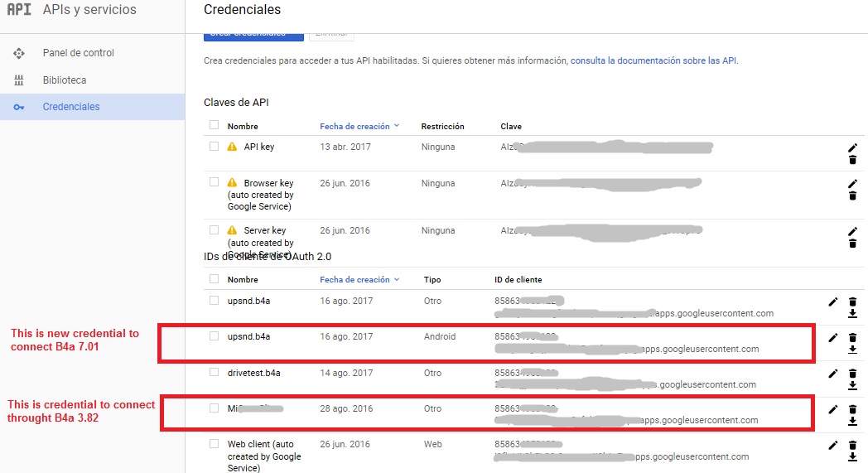This screenshot has width=868, height=473.
Task: Click the warning icon beside Server key
Action: pyautogui.click(x=232, y=229)
